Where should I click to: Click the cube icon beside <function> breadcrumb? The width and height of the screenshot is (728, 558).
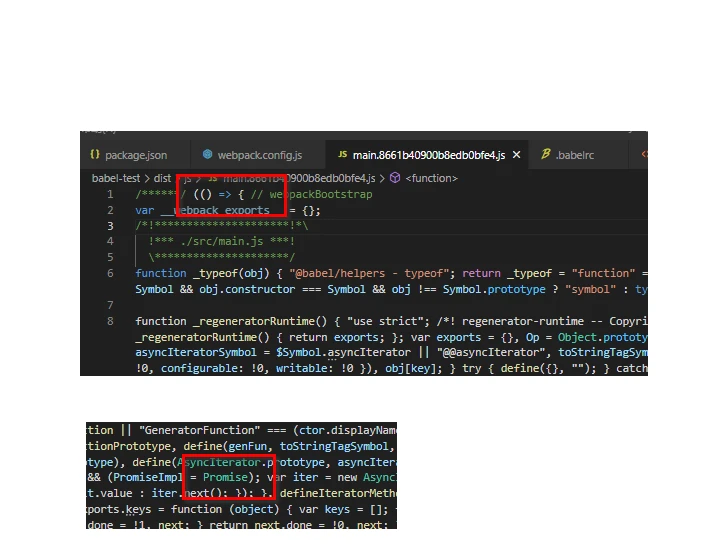395,178
